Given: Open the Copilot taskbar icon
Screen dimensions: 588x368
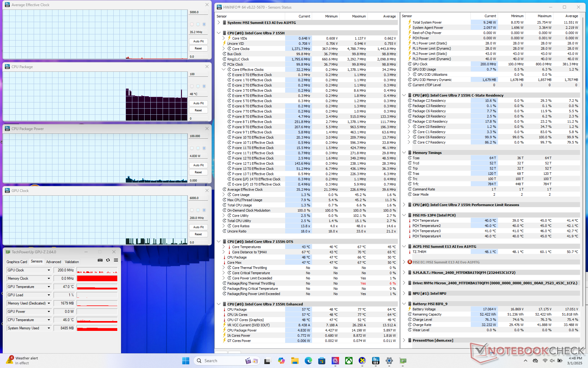Looking at the screenshot, I should pyautogui.click(x=281, y=361).
